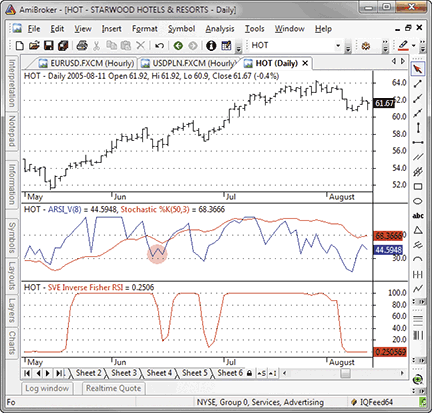The height and width of the screenshot is (413, 432).
Task: Select the parallel lines tool
Action: tap(418, 157)
